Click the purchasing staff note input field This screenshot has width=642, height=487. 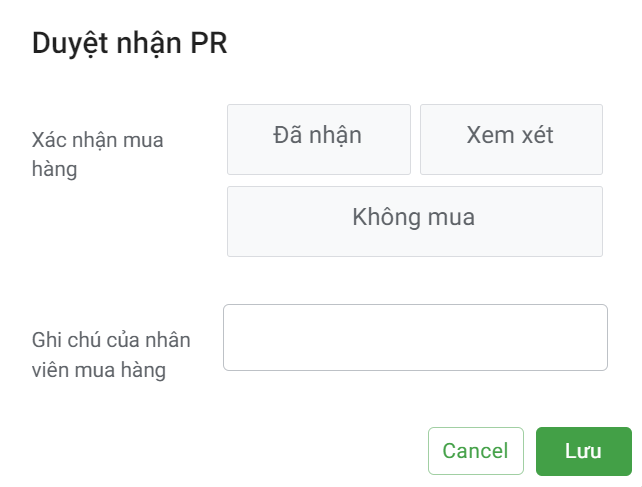pos(415,338)
